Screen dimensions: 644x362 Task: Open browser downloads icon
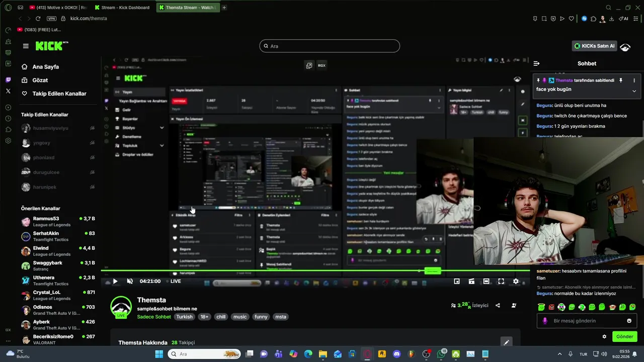coord(611,19)
